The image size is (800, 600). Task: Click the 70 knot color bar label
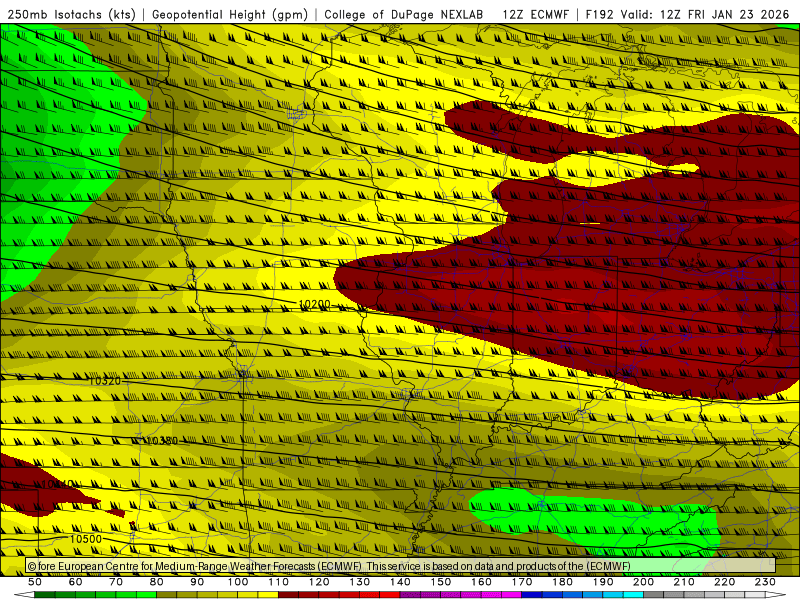point(116,582)
